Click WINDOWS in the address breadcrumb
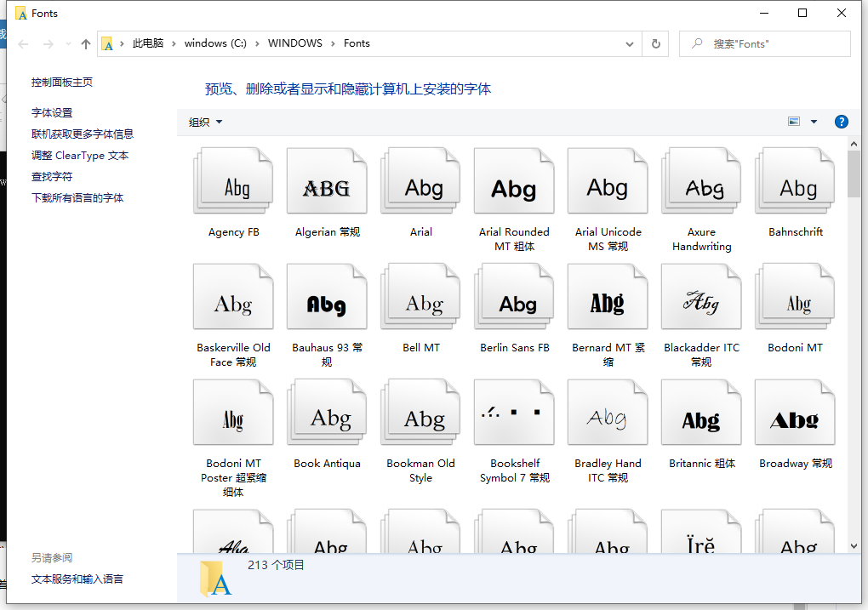Screen dimensions: 868x610 pyautogui.click(x=294, y=43)
